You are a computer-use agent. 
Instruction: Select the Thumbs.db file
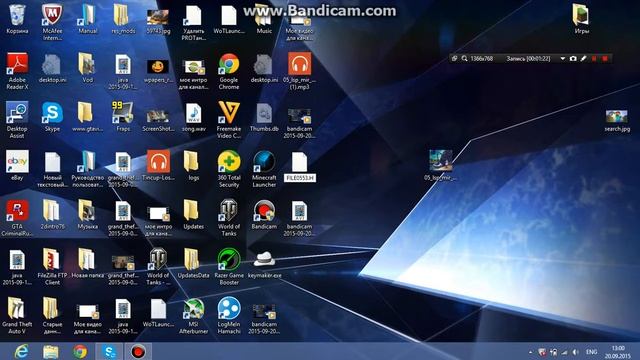coord(264,117)
